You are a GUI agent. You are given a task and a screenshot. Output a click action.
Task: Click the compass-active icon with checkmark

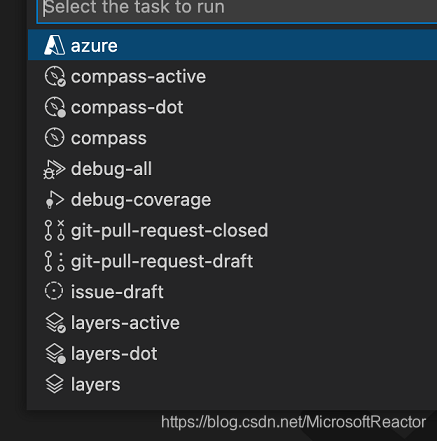[x=55, y=76]
